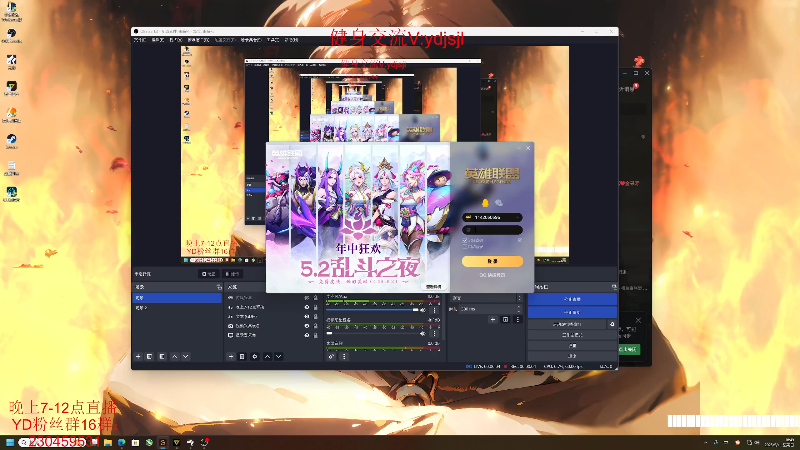Click QQ scan-code login link below login button
800x450 pixels.
click(492, 275)
